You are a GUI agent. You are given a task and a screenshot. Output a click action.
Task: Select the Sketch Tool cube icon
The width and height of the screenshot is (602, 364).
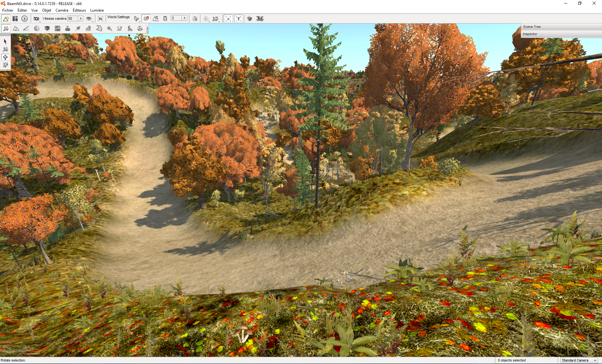tap(47, 29)
